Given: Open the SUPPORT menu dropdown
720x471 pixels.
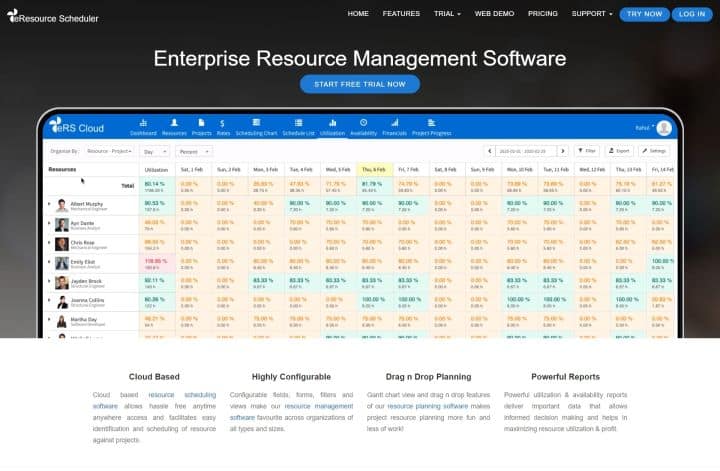Looking at the screenshot, I should click(592, 14).
